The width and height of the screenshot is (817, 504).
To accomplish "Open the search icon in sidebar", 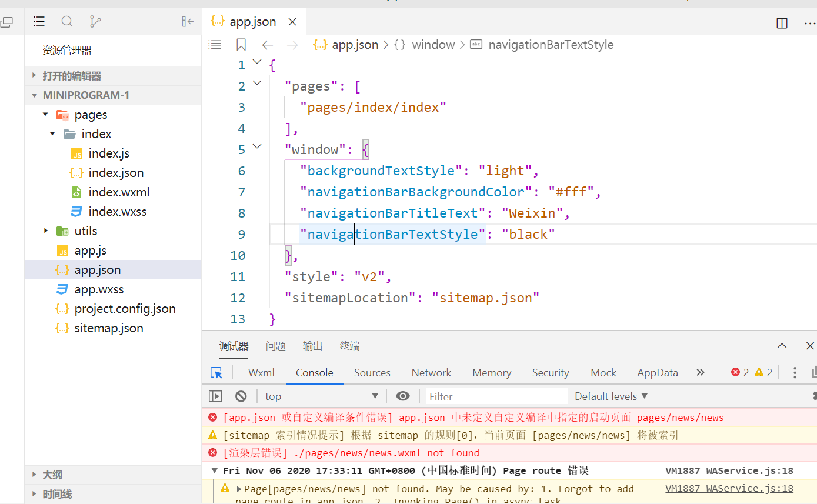I will [x=67, y=22].
